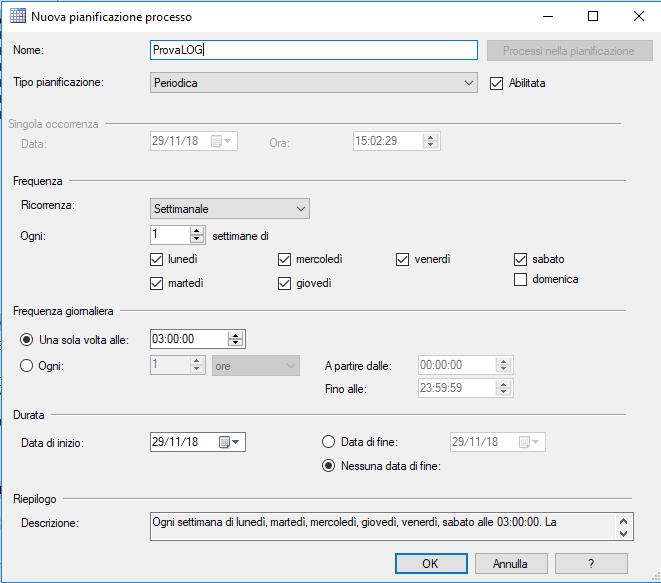The width and height of the screenshot is (661, 583).
Task: Enable the domenica checkbox
Action: 520,280
